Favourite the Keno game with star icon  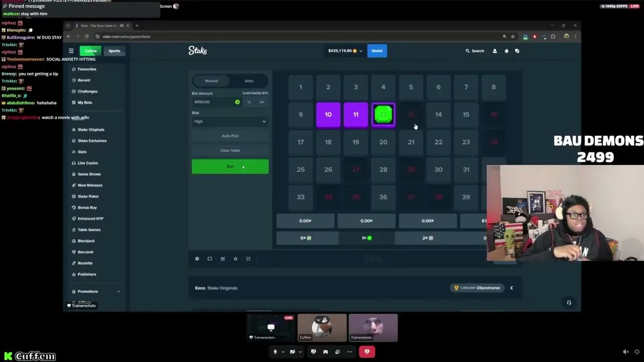[235, 258]
